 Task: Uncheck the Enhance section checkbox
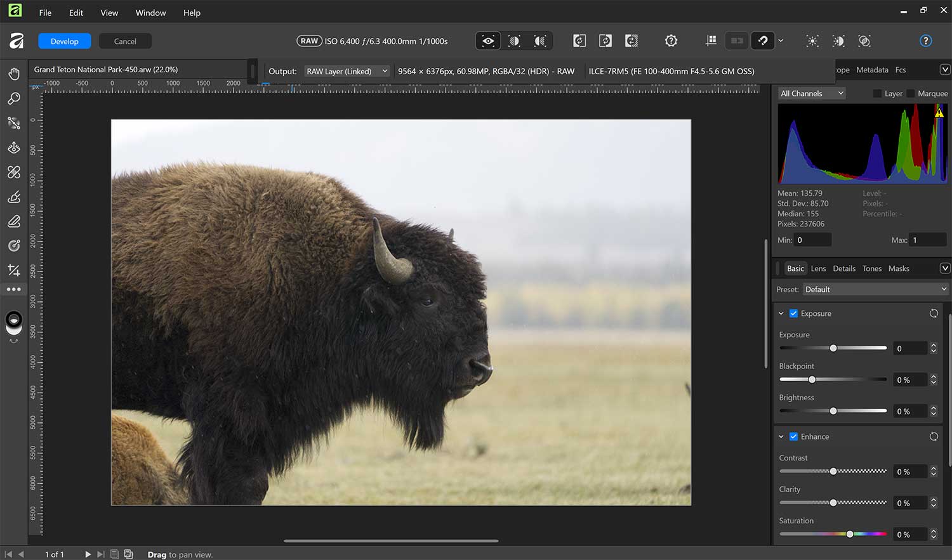(793, 436)
